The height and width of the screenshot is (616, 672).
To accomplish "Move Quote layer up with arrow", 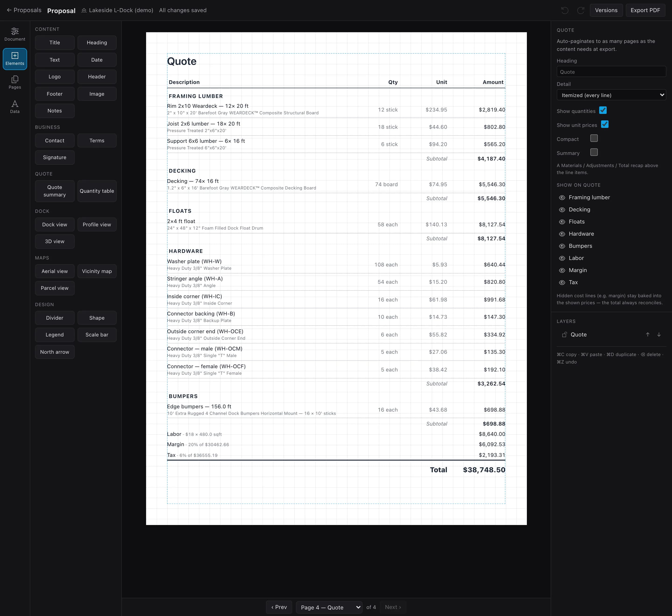I will point(648,335).
